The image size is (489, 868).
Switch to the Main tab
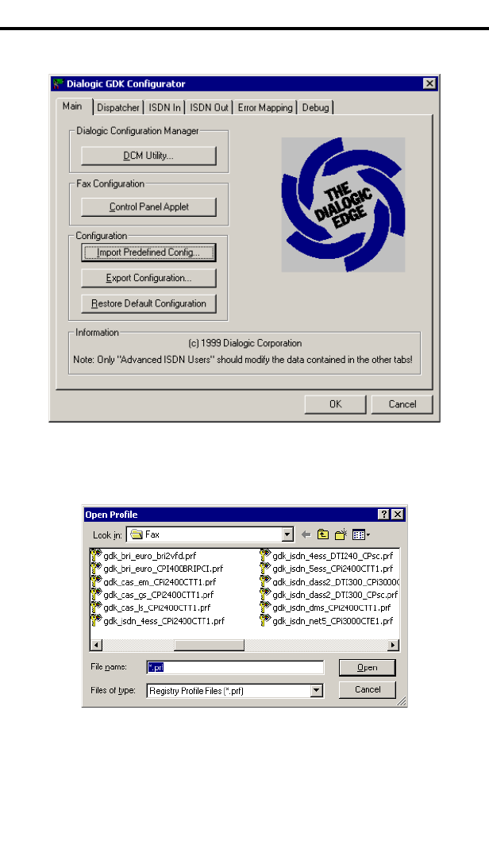pos(72,106)
